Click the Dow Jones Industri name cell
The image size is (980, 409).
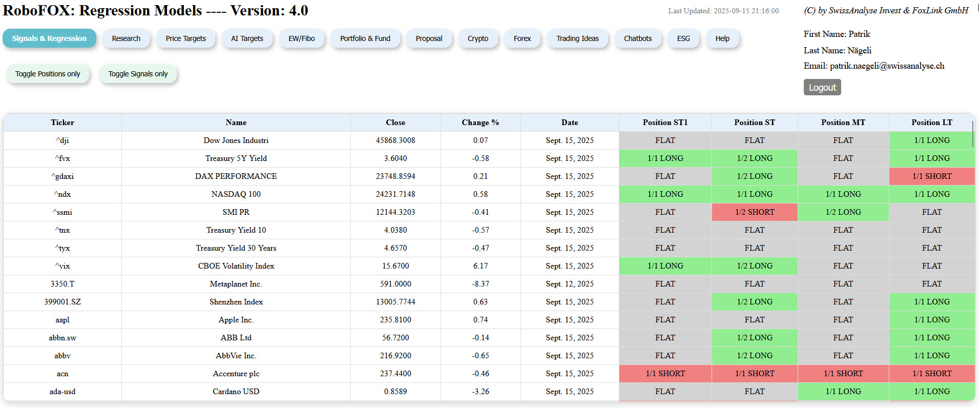click(x=236, y=140)
